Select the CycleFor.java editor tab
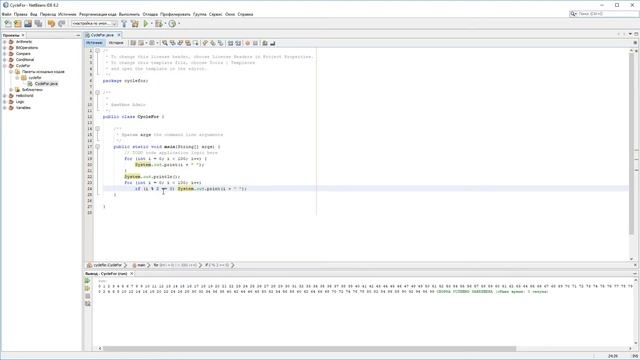640x360 pixels. point(102,35)
